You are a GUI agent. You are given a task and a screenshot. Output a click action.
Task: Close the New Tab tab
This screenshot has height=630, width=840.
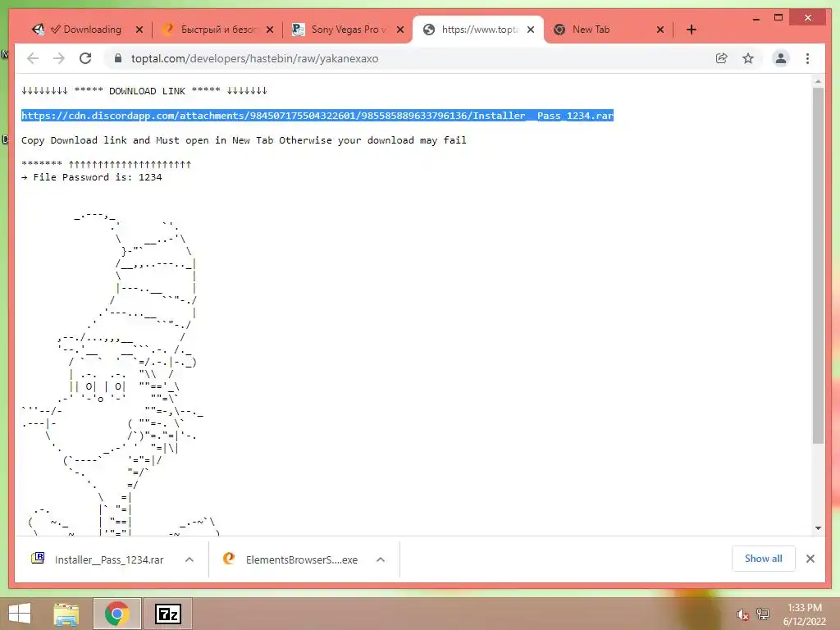(660, 30)
